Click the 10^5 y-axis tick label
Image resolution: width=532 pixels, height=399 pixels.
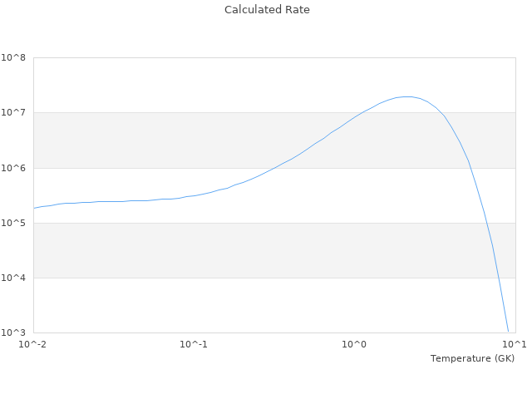pyautogui.click(x=14, y=223)
